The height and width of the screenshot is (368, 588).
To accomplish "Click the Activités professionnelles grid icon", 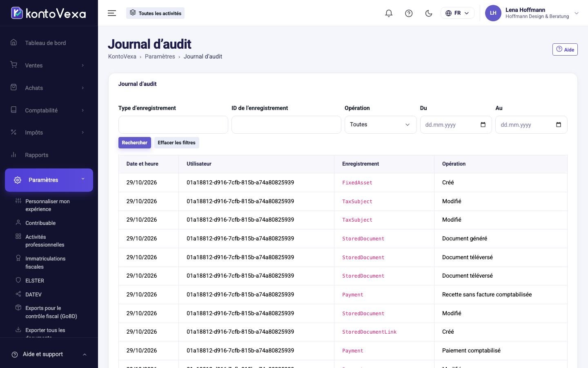I will pyautogui.click(x=18, y=236).
